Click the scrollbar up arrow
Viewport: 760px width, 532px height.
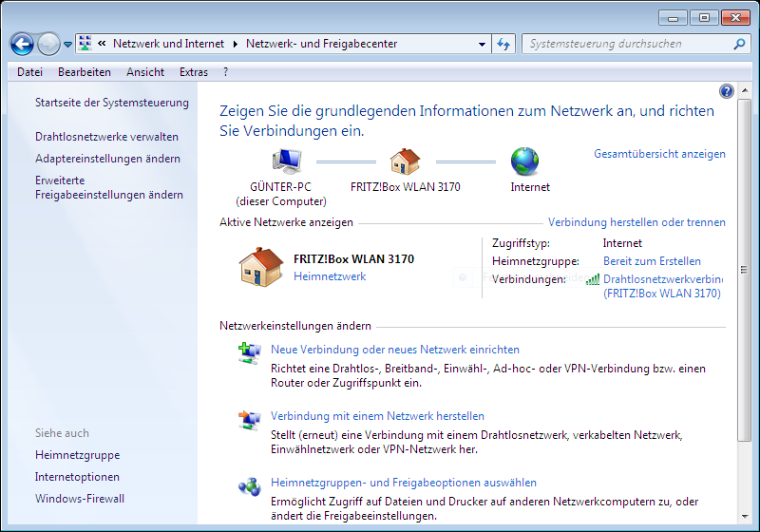tap(745, 91)
